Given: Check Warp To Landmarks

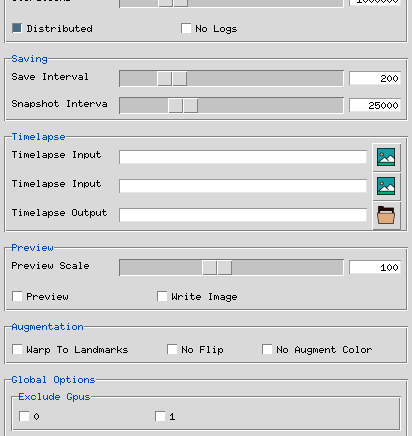Looking at the screenshot, I should (x=17, y=349).
